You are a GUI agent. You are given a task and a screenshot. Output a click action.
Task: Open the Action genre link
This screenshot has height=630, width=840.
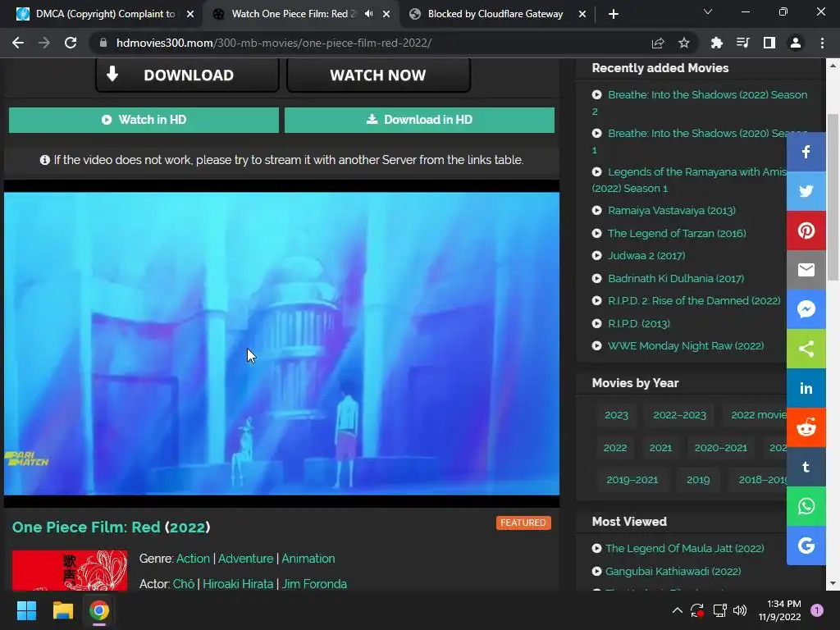(x=193, y=558)
